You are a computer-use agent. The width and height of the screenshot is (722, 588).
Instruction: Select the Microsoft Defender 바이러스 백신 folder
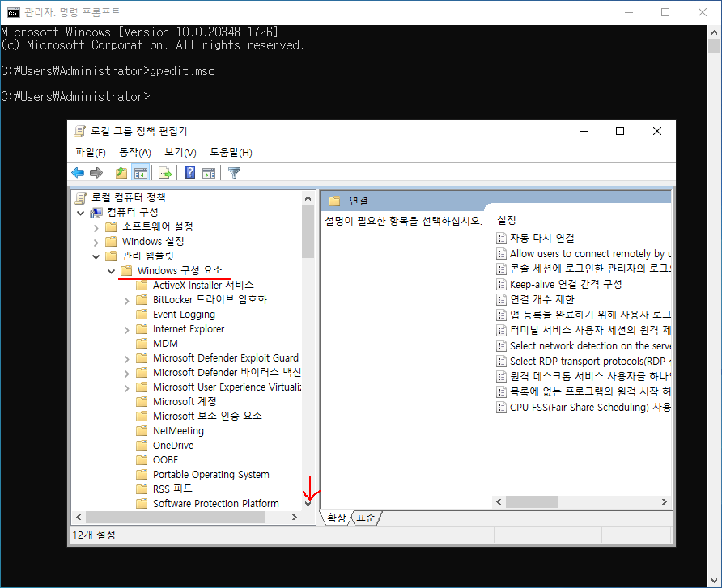(x=227, y=372)
